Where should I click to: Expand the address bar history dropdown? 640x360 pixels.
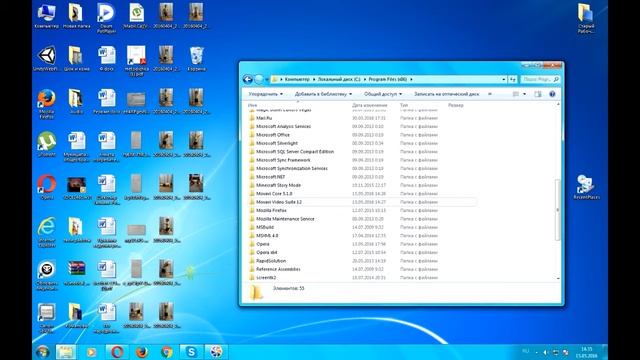click(x=504, y=79)
